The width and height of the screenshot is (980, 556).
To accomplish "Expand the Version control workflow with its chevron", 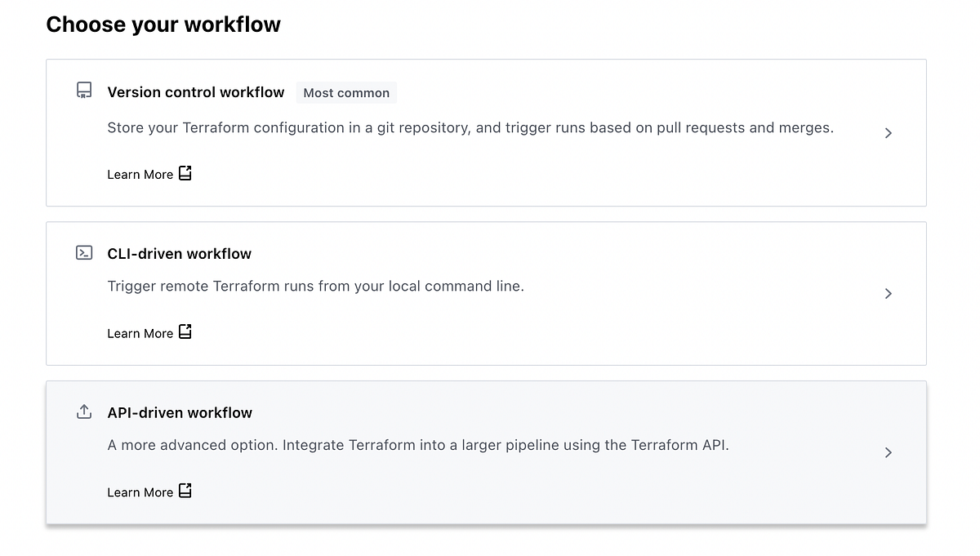I will [888, 133].
